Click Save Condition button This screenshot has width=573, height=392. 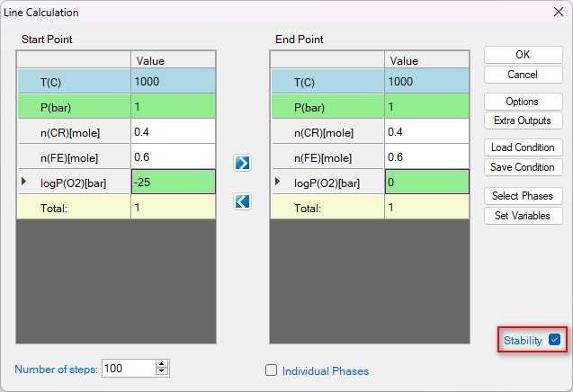tap(523, 167)
